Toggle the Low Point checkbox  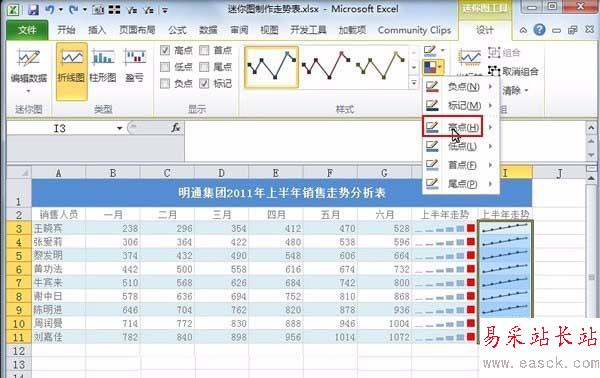coord(165,67)
